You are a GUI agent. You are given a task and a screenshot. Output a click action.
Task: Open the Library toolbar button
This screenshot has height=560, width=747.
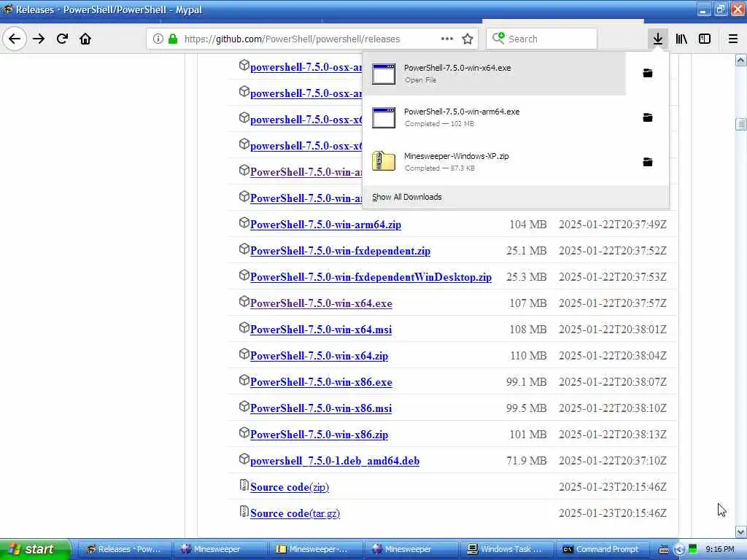tap(681, 39)
